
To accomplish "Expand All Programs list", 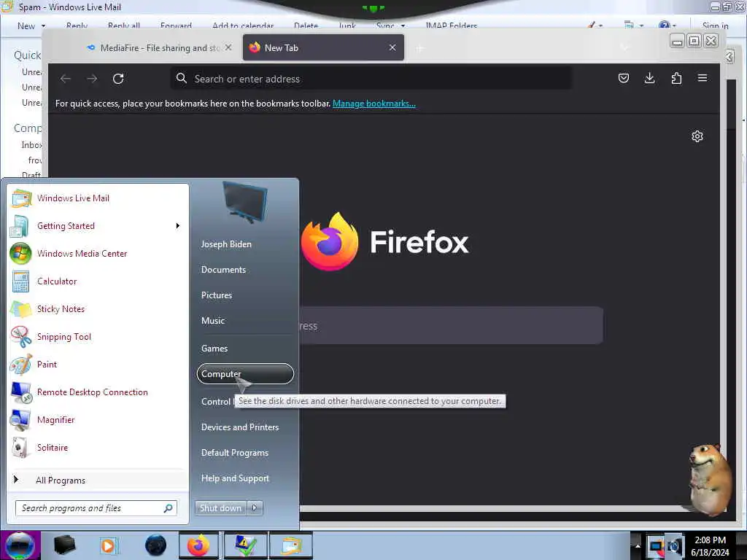I will [98, 480].
